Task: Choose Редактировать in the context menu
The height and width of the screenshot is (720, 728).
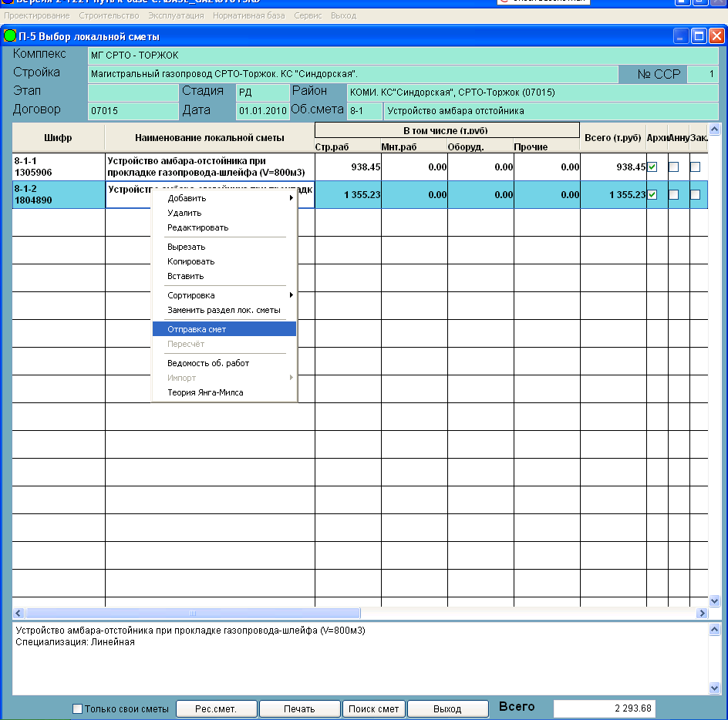Action: (x=224, y=227)
